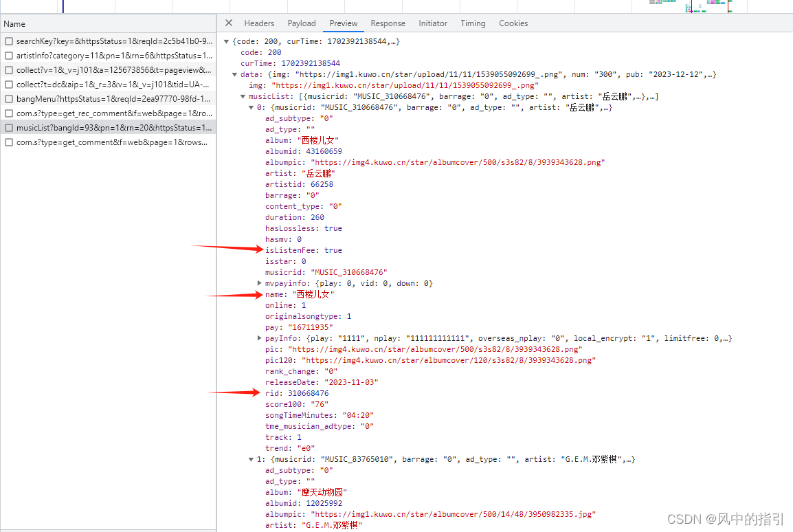
Task: Click the trend: "e0" property
Action: tap(290, 449)
